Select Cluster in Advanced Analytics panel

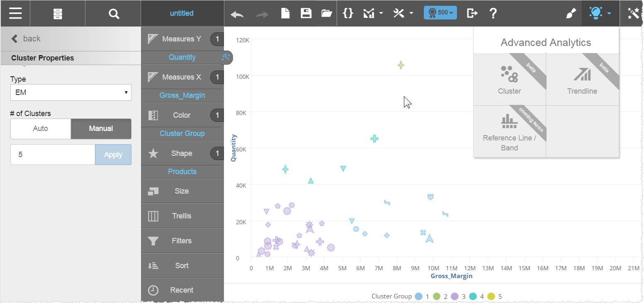click(x=509, y=80)
